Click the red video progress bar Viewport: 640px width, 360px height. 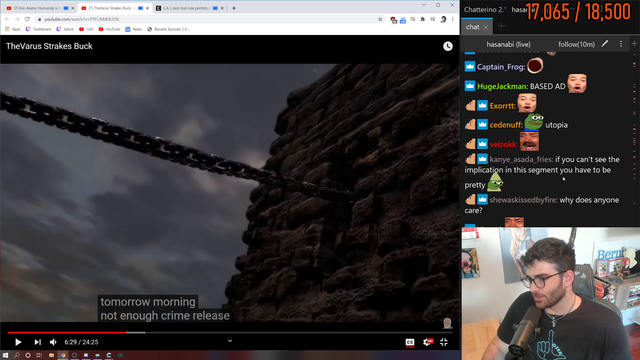(67, 332)
